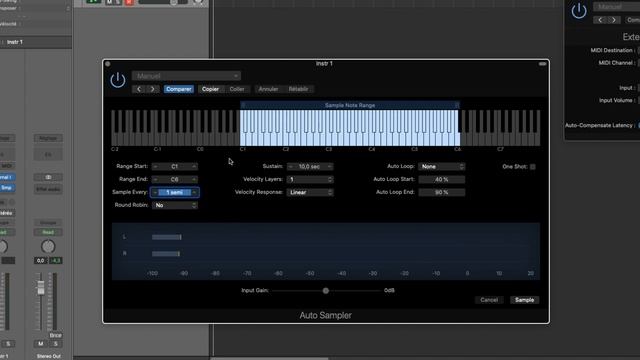
Task: Click the Range Start value C1
Action: [x=175, y=167]
